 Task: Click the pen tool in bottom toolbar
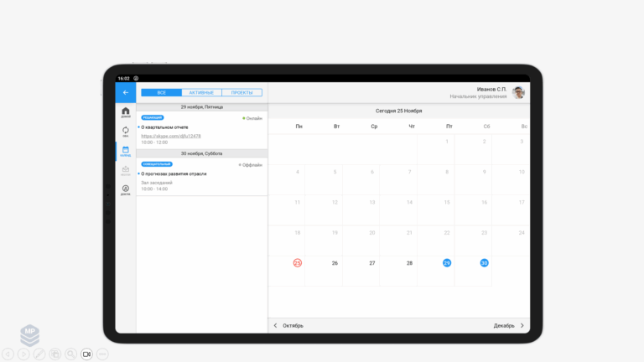39,354
